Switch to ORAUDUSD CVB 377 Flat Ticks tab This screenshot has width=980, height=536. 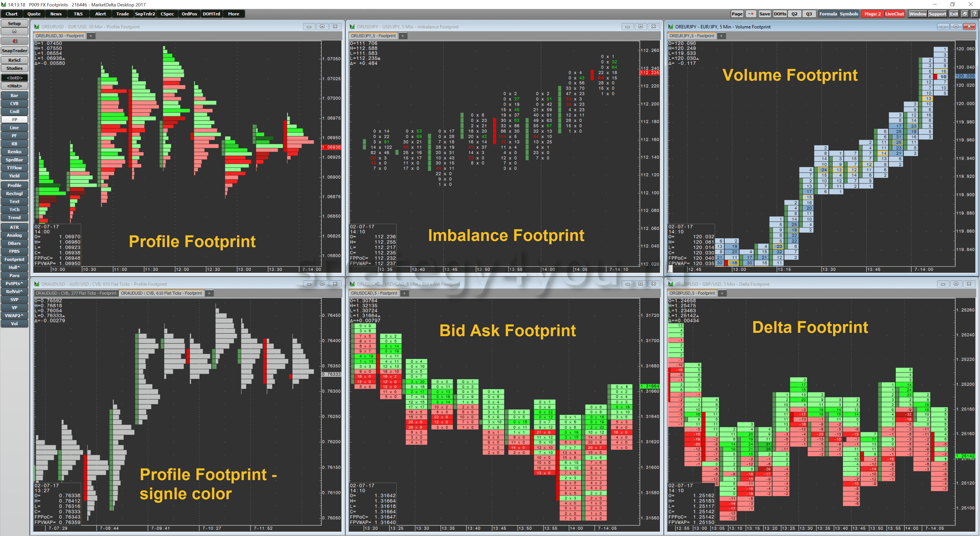(x=76, y=293)
